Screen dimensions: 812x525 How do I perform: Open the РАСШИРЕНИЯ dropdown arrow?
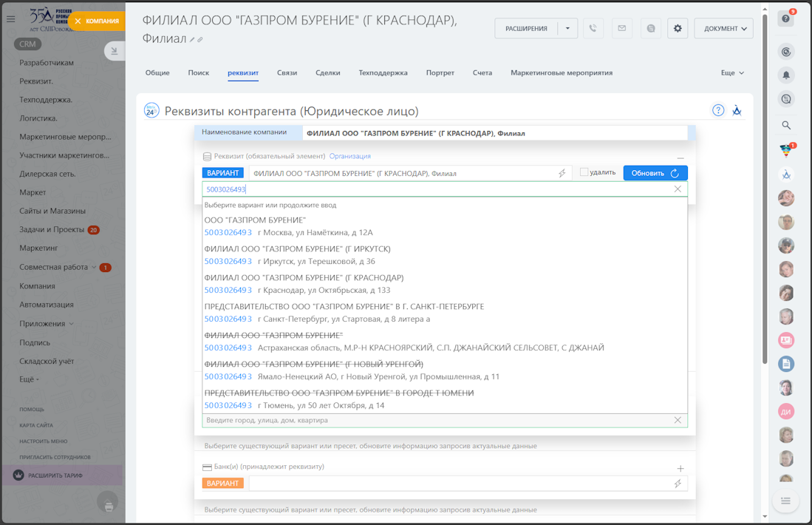coord(567,28)
